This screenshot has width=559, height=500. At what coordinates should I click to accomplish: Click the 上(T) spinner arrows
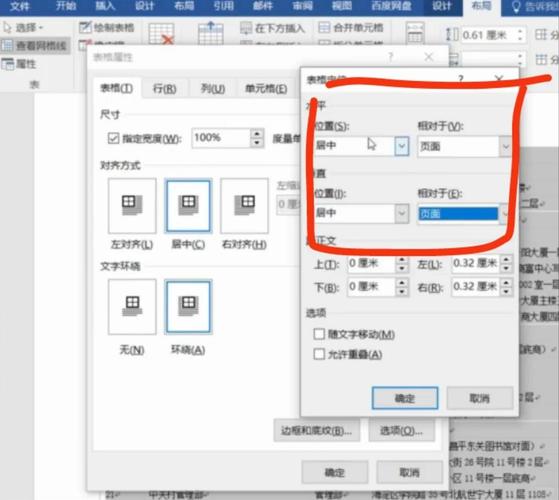click(x=402, y=264)
